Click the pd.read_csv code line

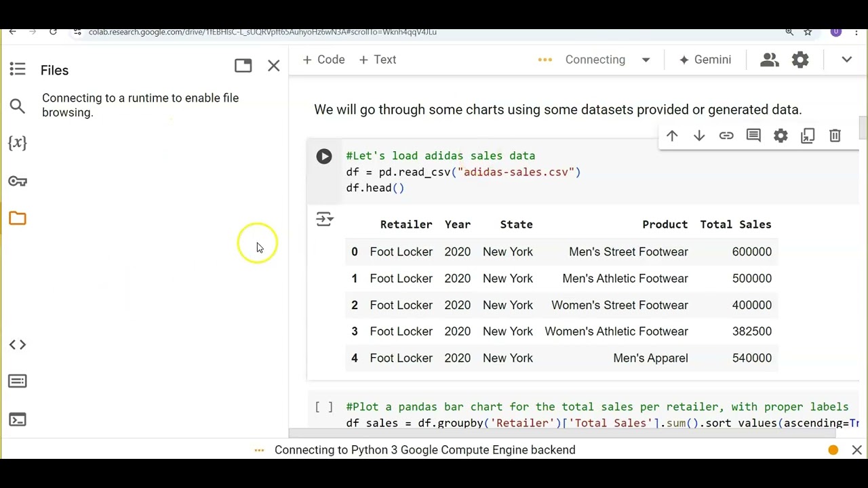tap(463, 172)
